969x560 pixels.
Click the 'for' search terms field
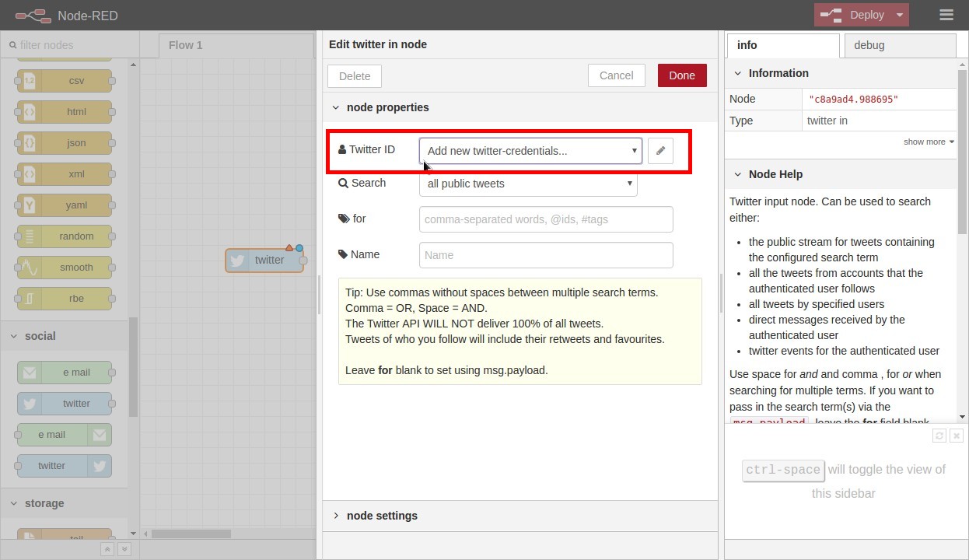546,219
